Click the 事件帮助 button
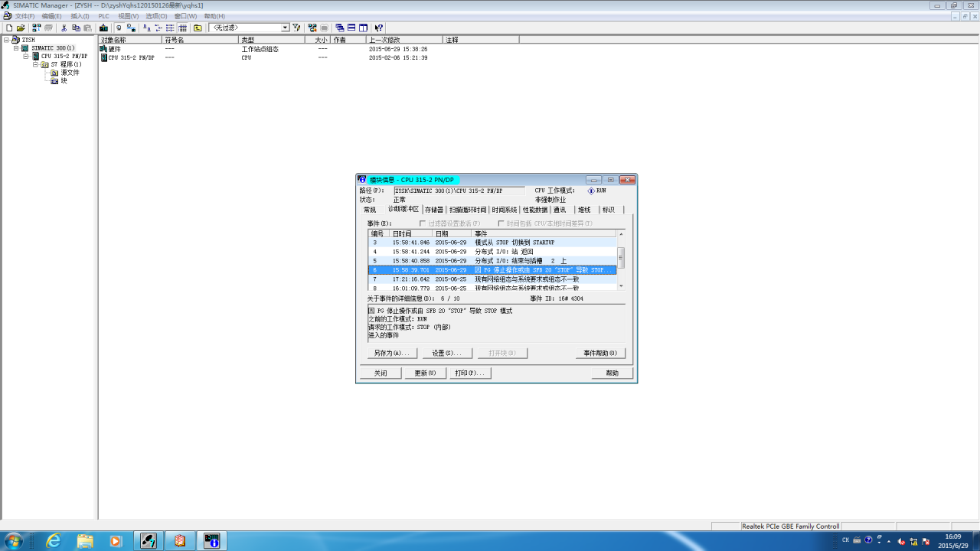Image resolution: width=980 pixels, height=551 pixels. coord(600,354)
